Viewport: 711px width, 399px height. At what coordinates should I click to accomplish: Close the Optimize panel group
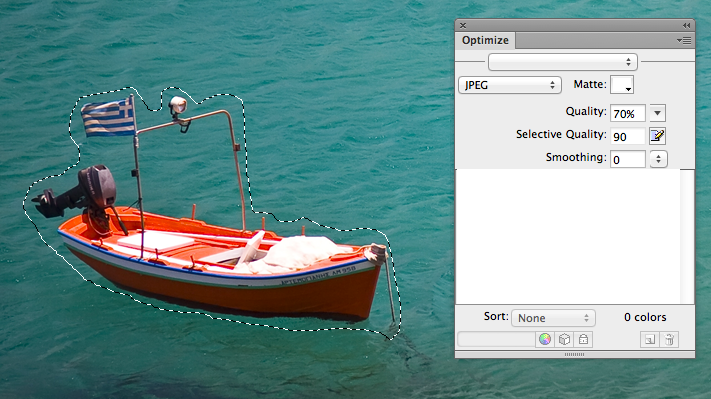coord(463,25)
